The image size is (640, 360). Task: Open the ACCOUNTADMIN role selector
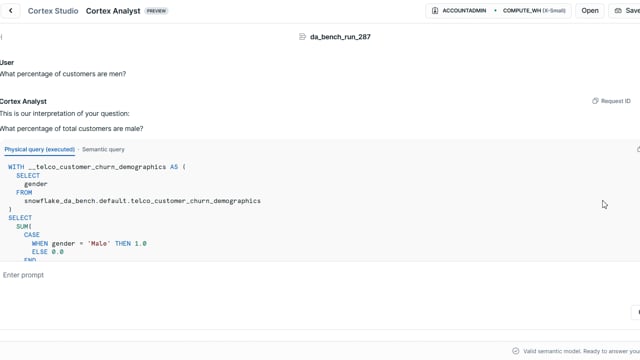[460, 11]
